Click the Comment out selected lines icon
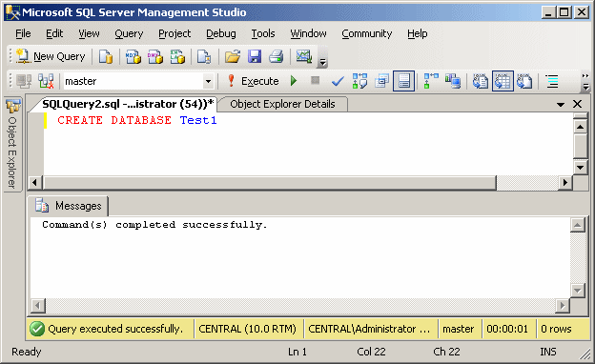Screen dimensions: 595x364 pyautogui.click(x=552, y=81)
